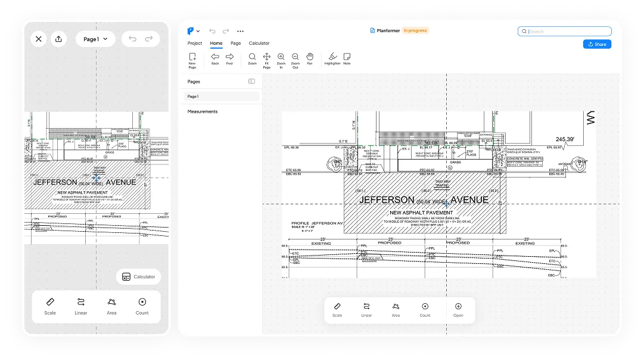Open the Page 1 dropdown in mobile view
The width and height of the screenshot is (644, 361).
(x=95, y=39)
